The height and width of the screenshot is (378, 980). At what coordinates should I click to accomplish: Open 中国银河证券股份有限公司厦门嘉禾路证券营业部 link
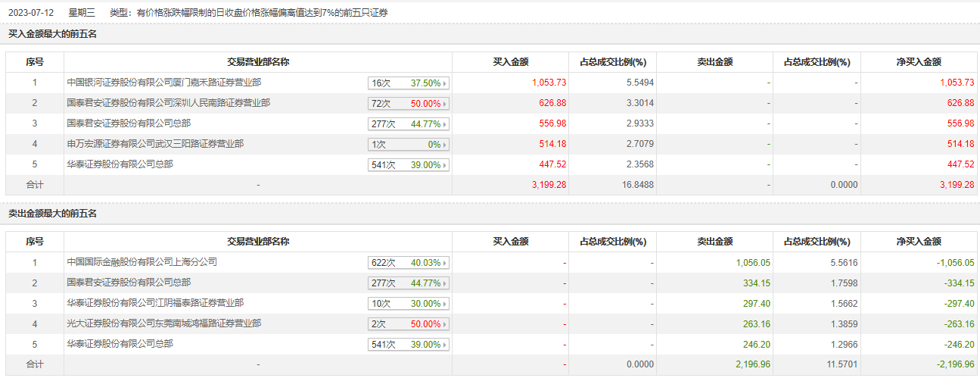pyautogui.click(x=164, y=82)
